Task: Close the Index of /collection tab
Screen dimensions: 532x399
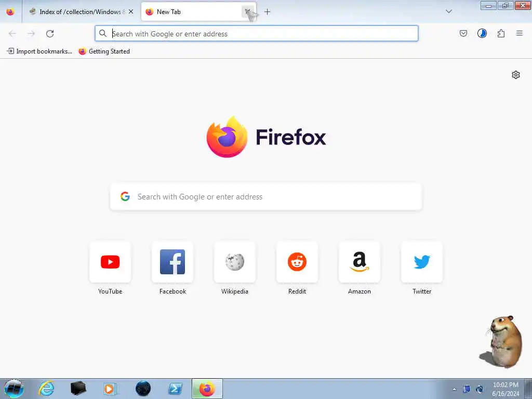Action: click(131, 12)
